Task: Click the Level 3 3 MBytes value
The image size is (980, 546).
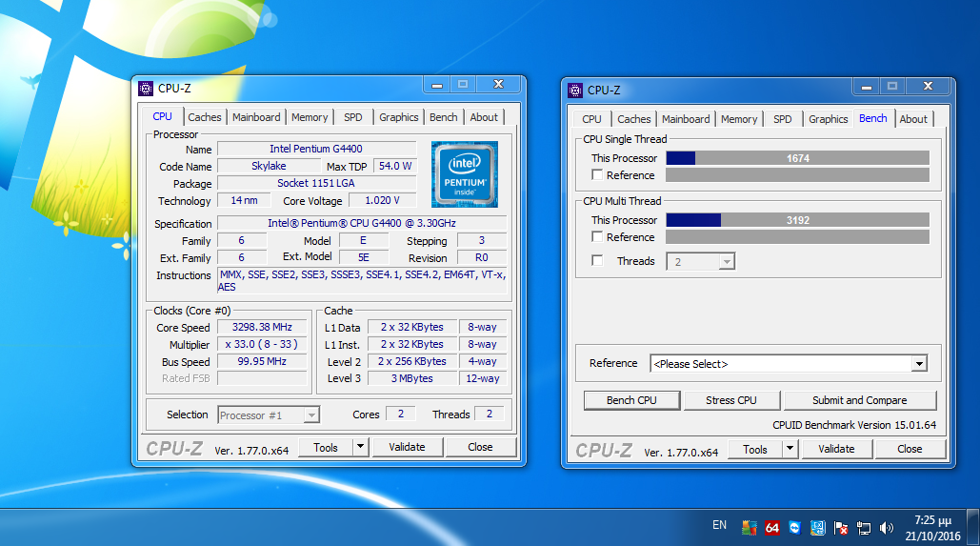Action: (x=411, y=378)
